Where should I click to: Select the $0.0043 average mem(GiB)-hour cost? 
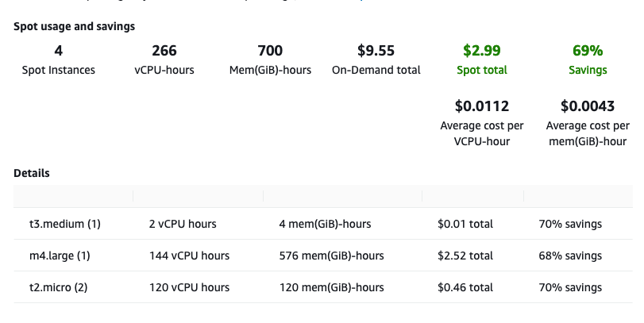click(588, 106)
